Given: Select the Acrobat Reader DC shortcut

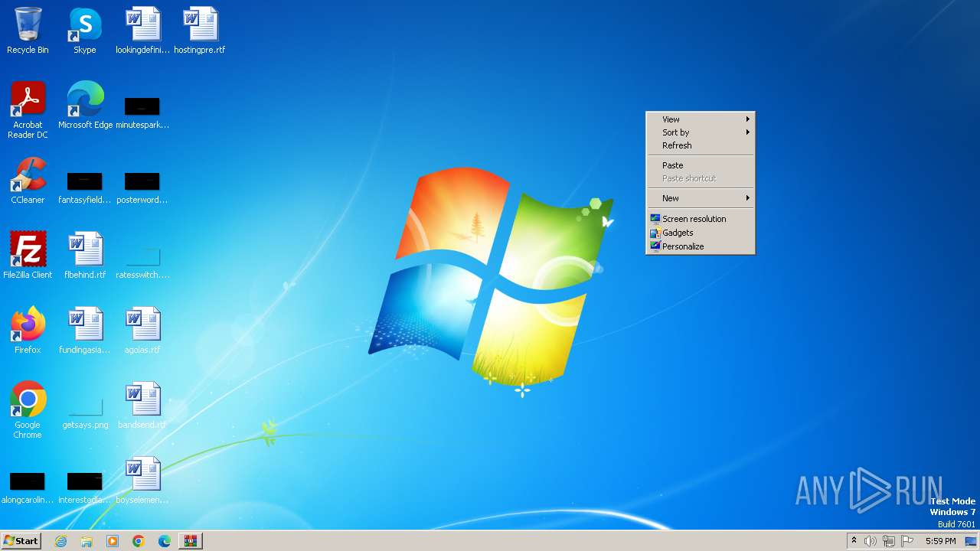Looking at the screenshot, I should click(28, 110).
